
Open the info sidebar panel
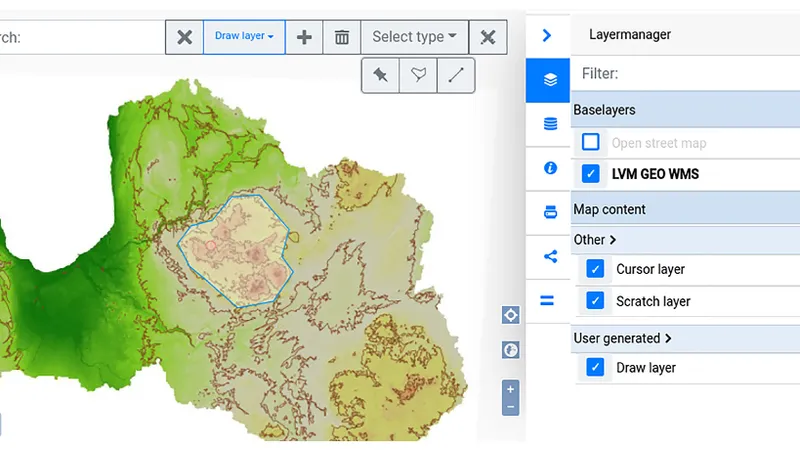[548, 168]
